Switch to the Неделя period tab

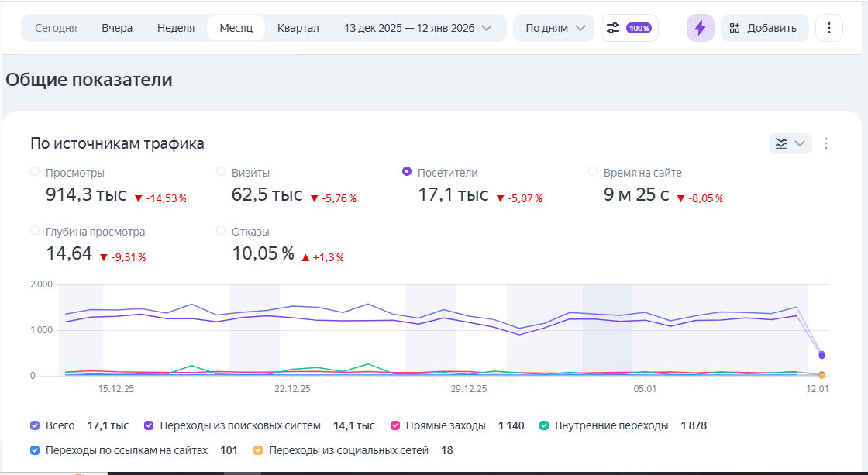176,28
